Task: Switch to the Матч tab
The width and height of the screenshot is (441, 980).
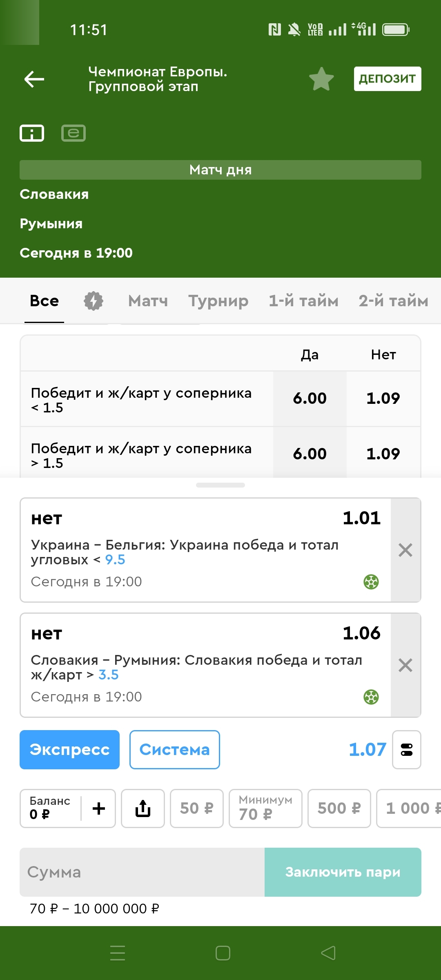Action: 148,301
